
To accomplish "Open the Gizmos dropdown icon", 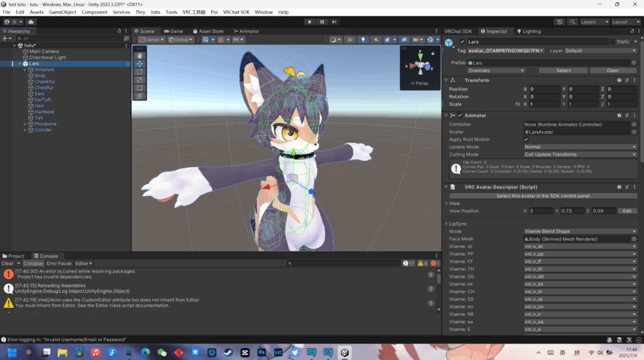I will click(438, 40).
